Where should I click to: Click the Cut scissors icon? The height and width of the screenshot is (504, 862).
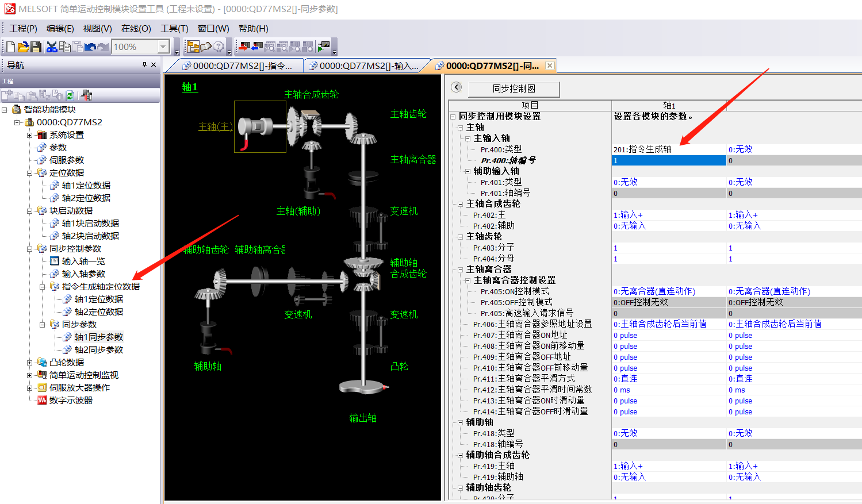coord(52,47)
